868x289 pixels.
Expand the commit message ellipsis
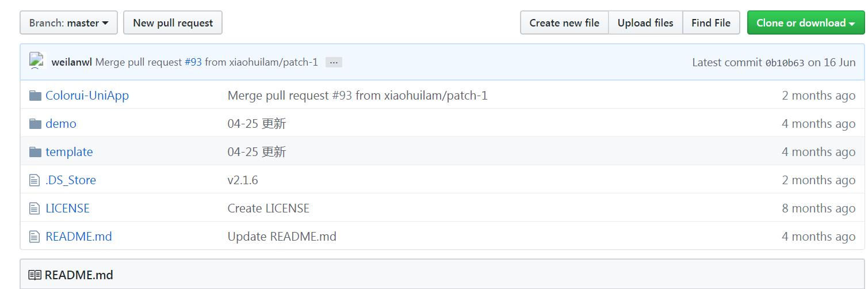(x=334, y=62)
